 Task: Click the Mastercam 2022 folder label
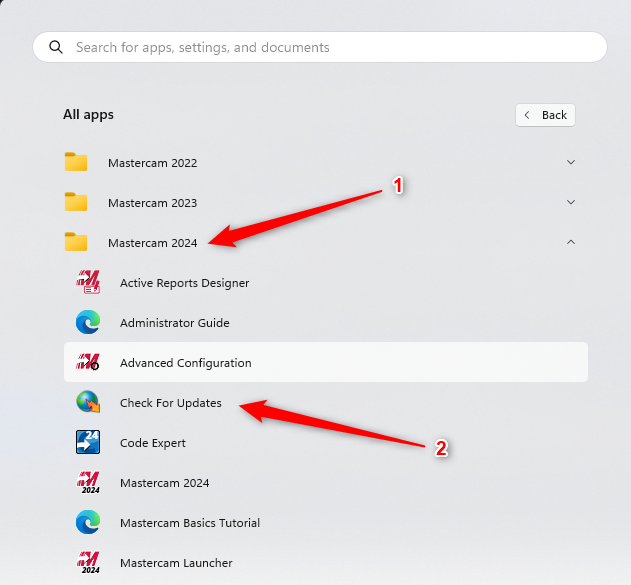(x=153, y=163)
